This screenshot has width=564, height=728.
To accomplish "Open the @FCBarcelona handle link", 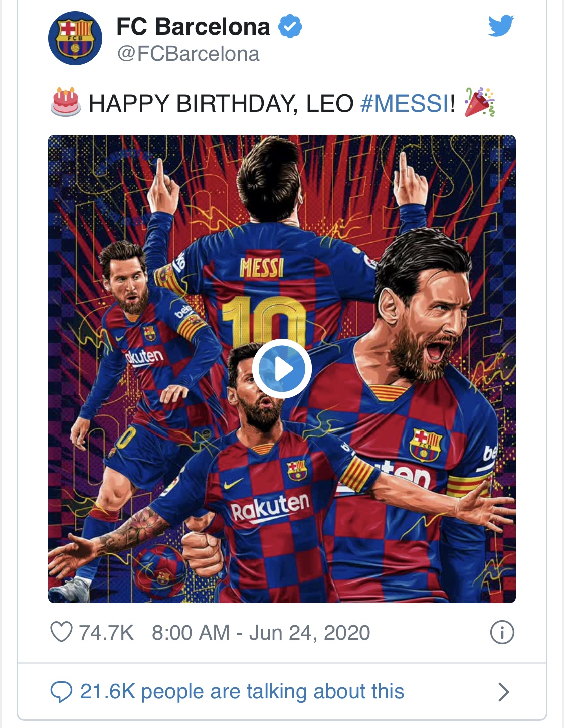I will 188,54.
